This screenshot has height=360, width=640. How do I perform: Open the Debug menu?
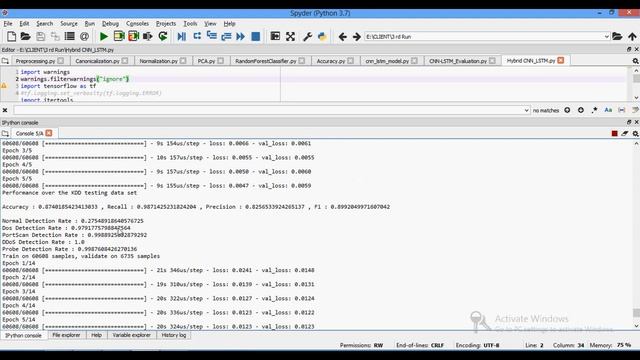[110, 24]
